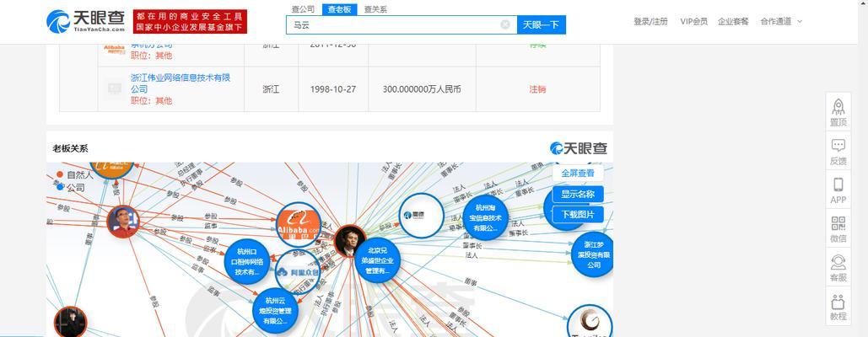This screenshot has width=868, height=337.
Task: Click the 显示名称 button
Action: pyautogui.click(x=577, y=194)
